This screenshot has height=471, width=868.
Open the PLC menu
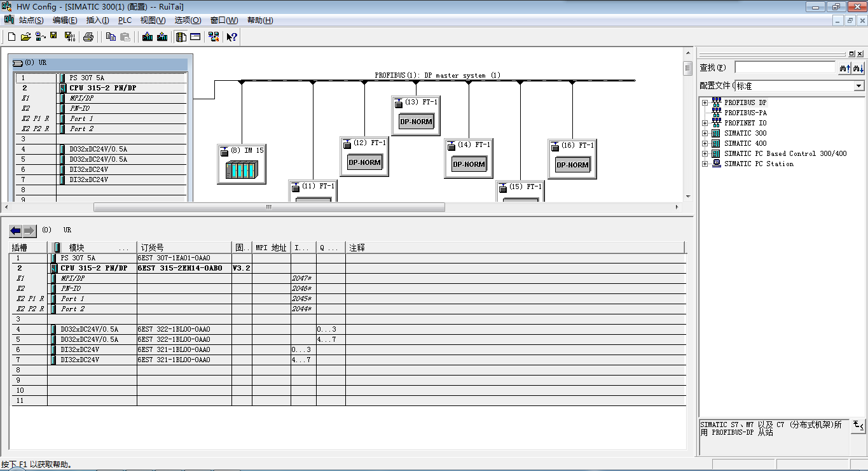(x=125, y=20)
